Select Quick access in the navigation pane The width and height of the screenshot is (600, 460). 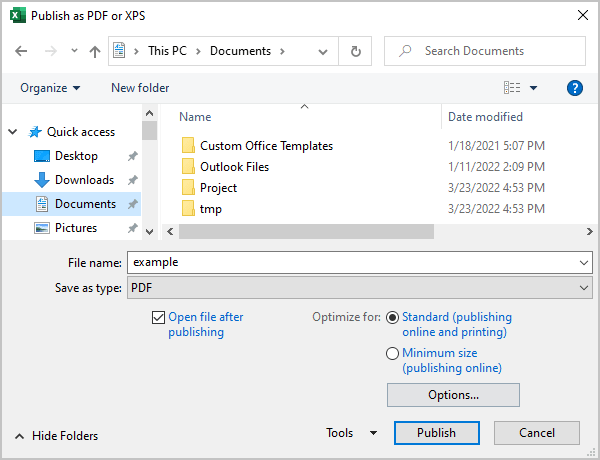click(x=81, y=132)
